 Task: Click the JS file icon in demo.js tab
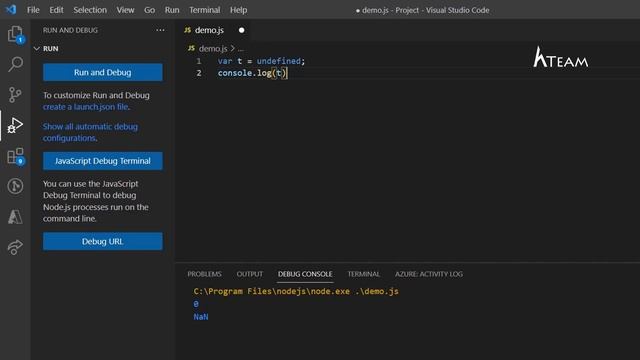click(188, 30)
